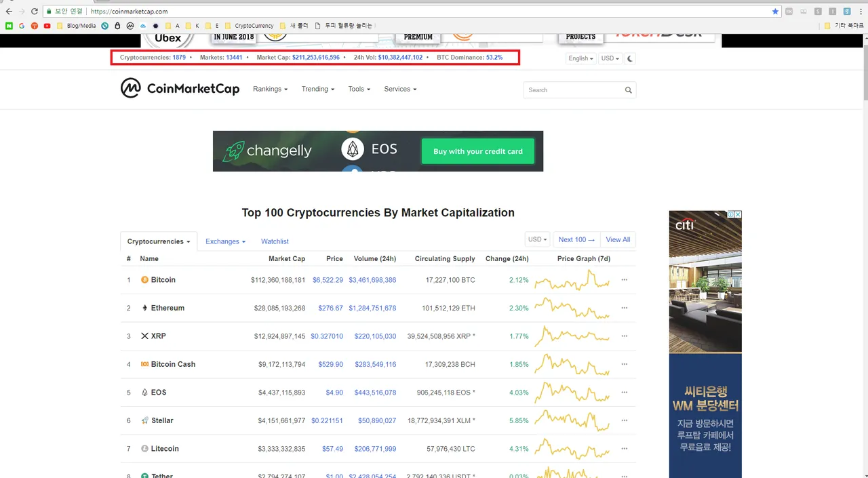868x478 pixels.
Task: Open the more options menu for XRP row
Action: tap(625, 336)
